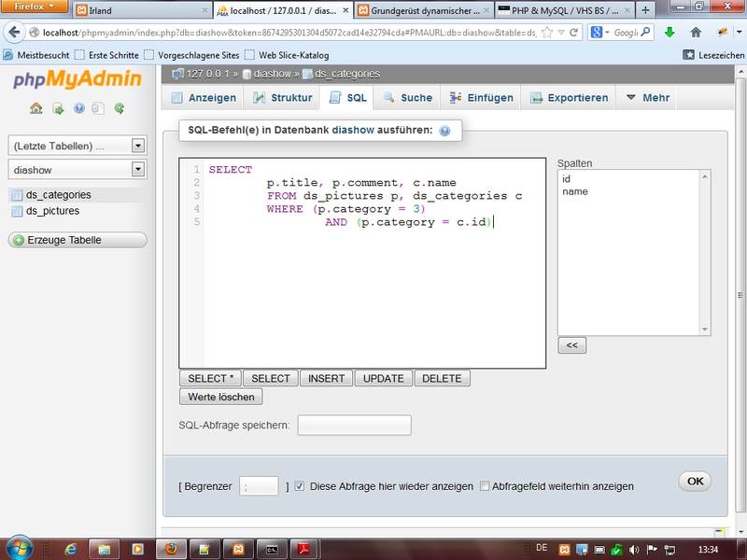Click the 'Werte löschen' button
Screen dimensions: 747x560
click(221, 397)
